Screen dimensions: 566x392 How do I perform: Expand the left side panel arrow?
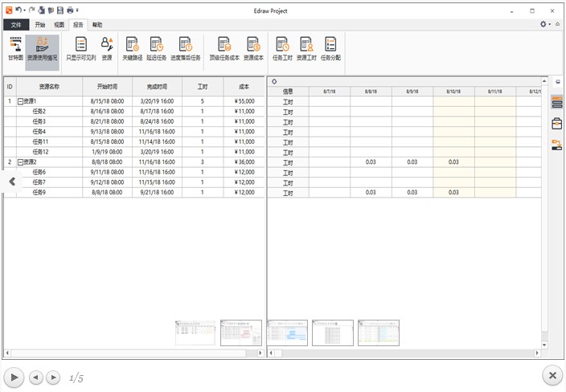click(x=12, y=182)
